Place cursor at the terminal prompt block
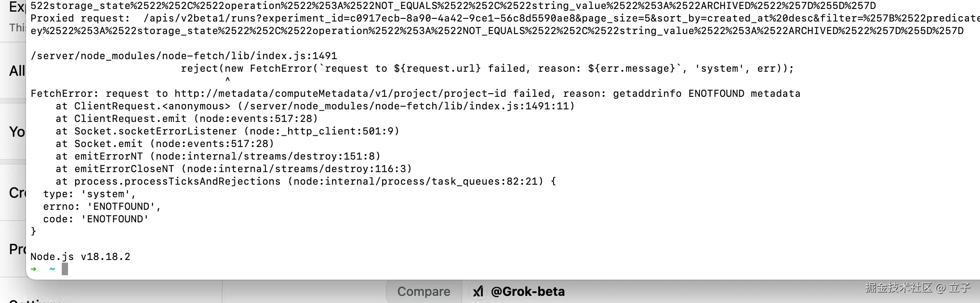 [x=65, y=269]
